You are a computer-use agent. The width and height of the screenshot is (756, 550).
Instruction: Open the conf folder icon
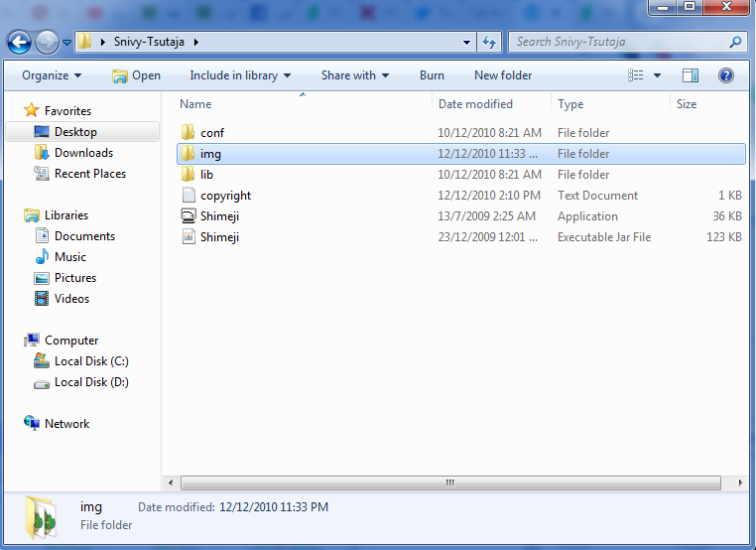click(189, 133)
